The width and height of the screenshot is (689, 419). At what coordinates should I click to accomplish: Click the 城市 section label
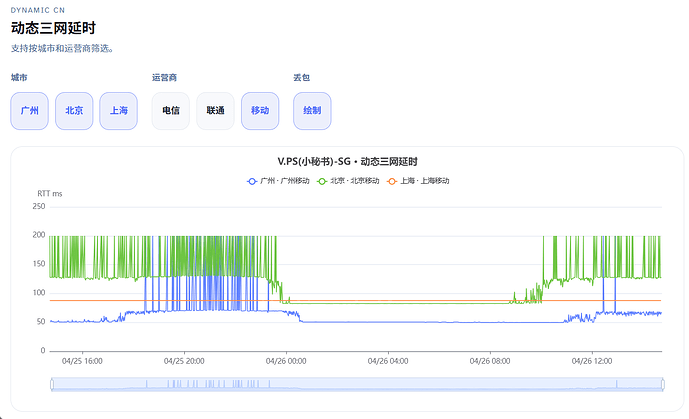point(19,78)
